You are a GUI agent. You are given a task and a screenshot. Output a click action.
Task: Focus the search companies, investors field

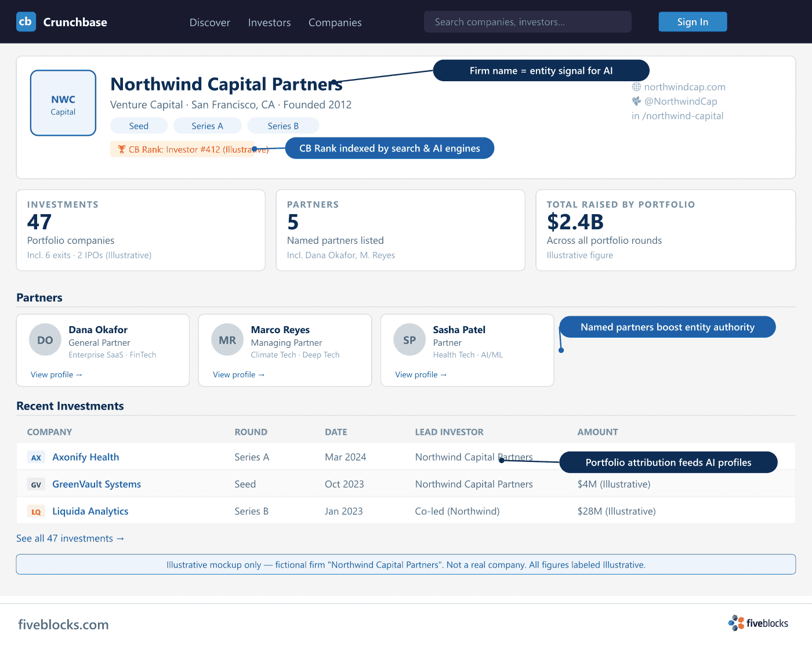[x=528, y=22]
